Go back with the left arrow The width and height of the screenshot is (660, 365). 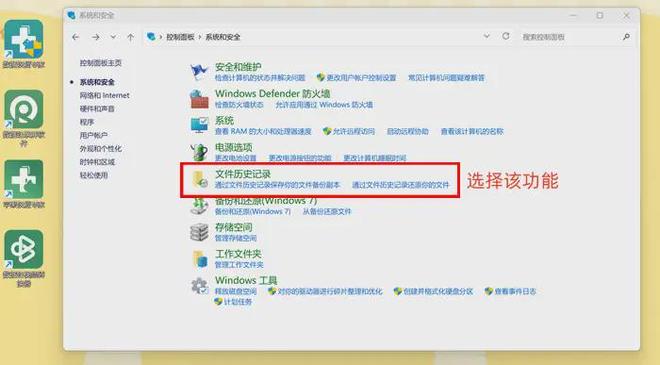(x=76, y=37)
